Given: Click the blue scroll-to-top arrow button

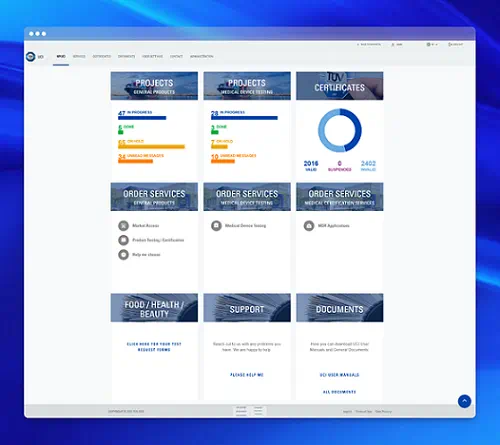Looking at the screenshot, I should (464, 401).
